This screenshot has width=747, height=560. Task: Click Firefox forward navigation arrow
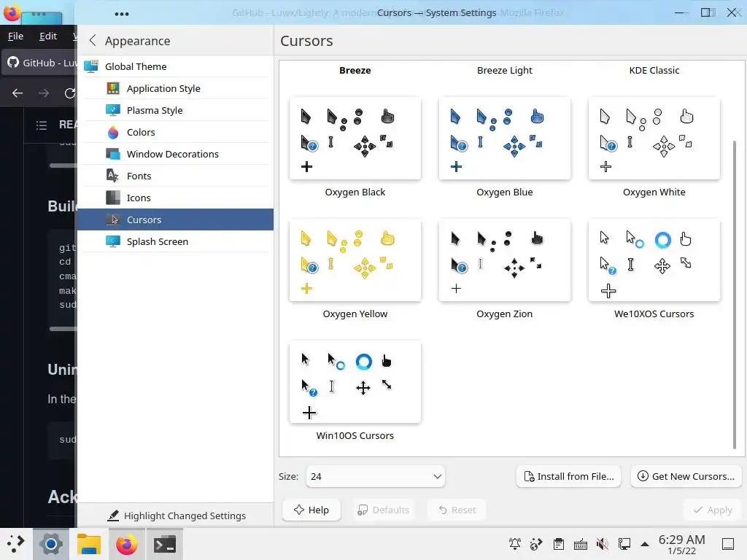[x=44, y=93]
